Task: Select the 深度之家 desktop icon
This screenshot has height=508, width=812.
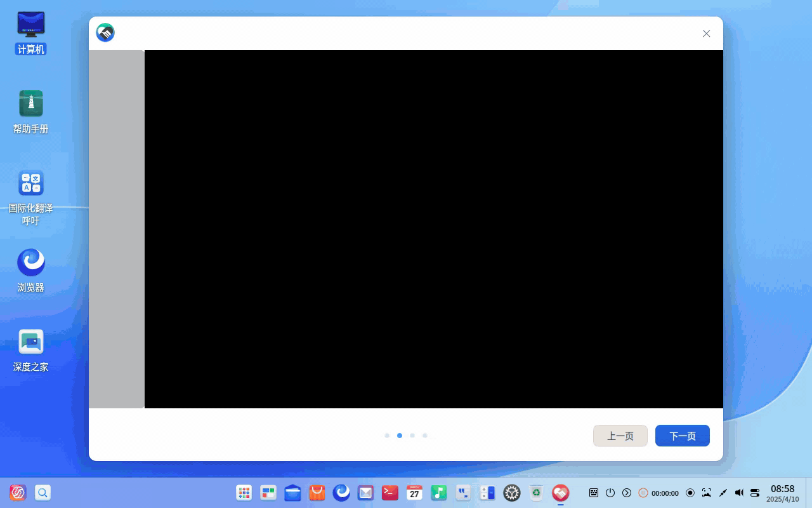Action: pyautogui.click(x=31, y=351)
